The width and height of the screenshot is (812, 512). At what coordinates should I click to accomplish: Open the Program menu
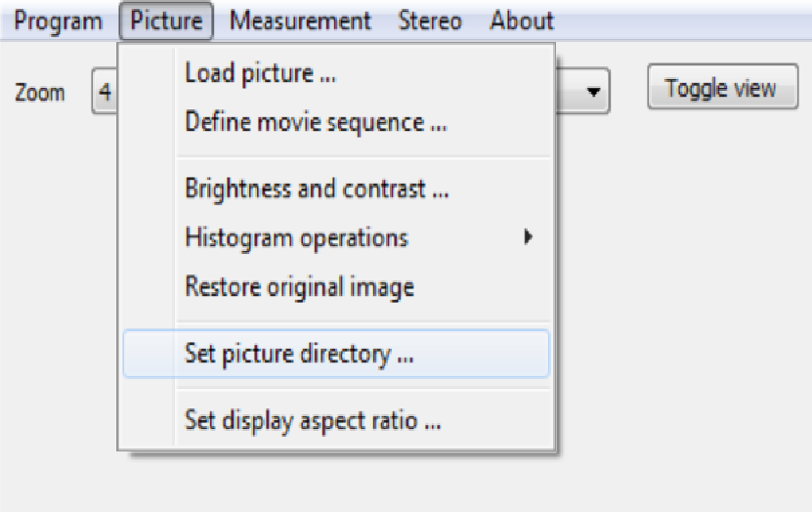pos(59,21)
